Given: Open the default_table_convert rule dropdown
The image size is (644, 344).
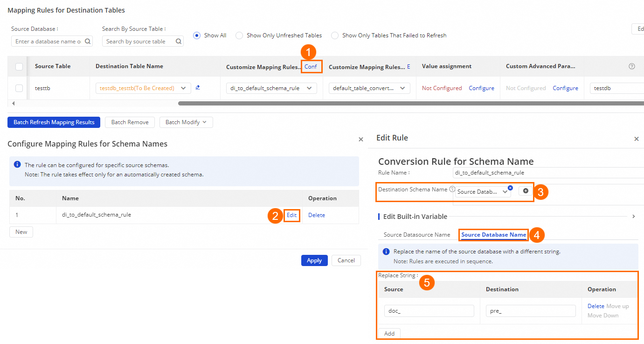Looking at the screenshot, I should click(369, 88).
